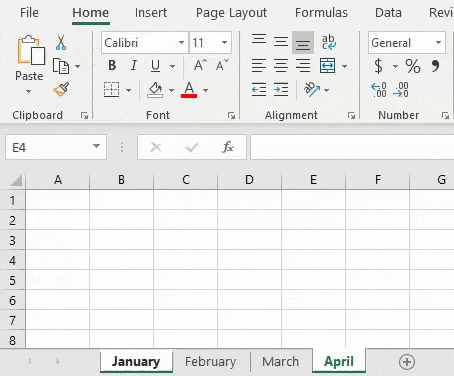Copy selection using the Copy icon

(x=61, y=66)
